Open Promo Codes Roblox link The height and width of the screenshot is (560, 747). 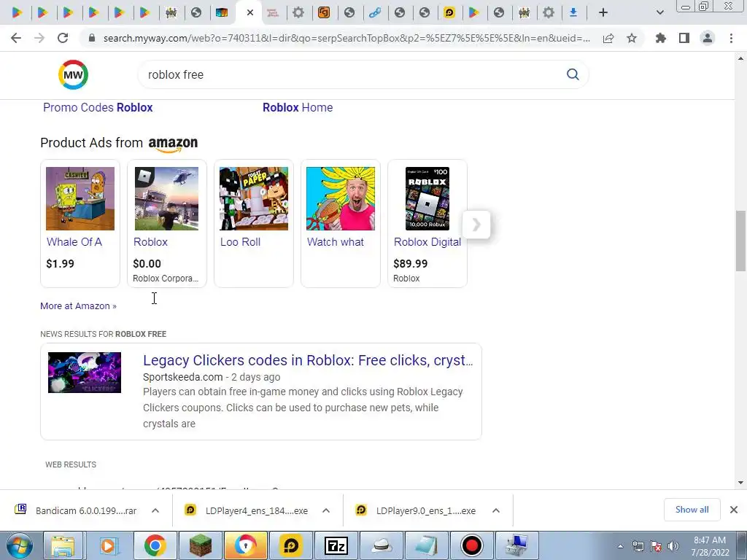click(98, 108)
